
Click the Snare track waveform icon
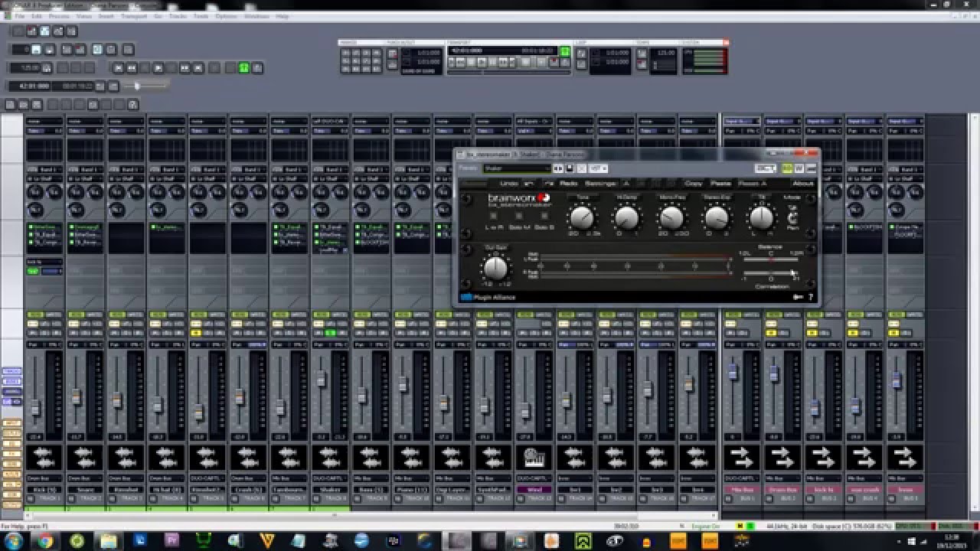pos(84,458)
